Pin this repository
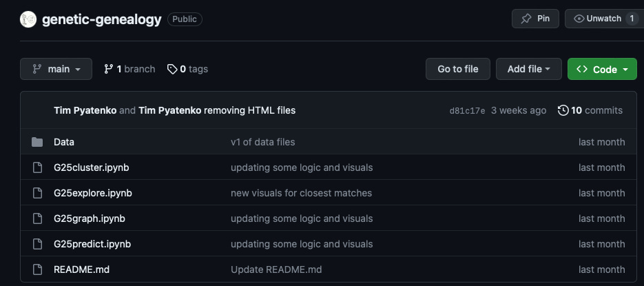The width and height of the screenshot is (644, 286). [x=535, y=19]
